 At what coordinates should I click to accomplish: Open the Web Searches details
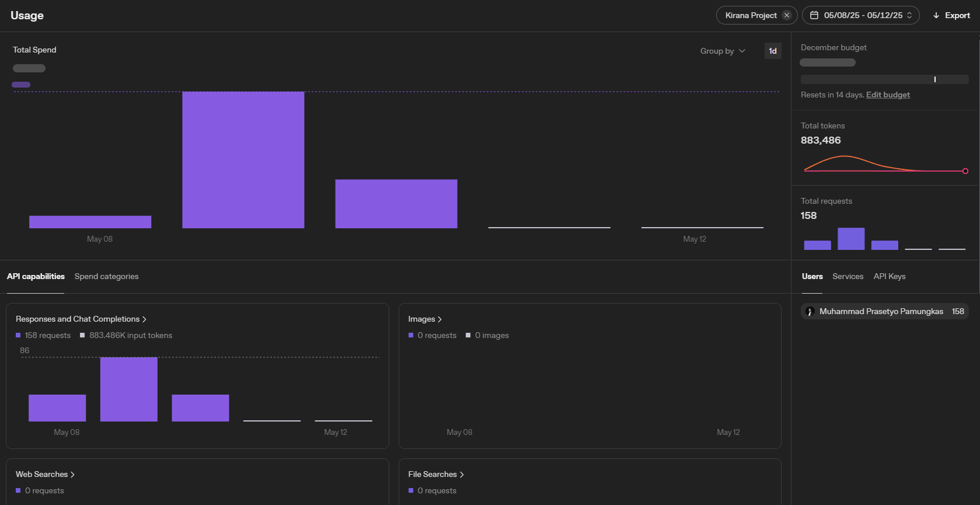45,474
